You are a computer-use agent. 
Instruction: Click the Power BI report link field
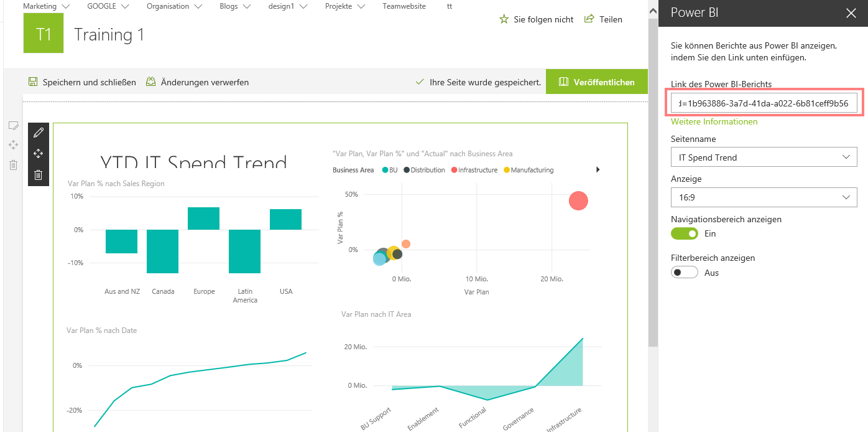pos(764,103)
